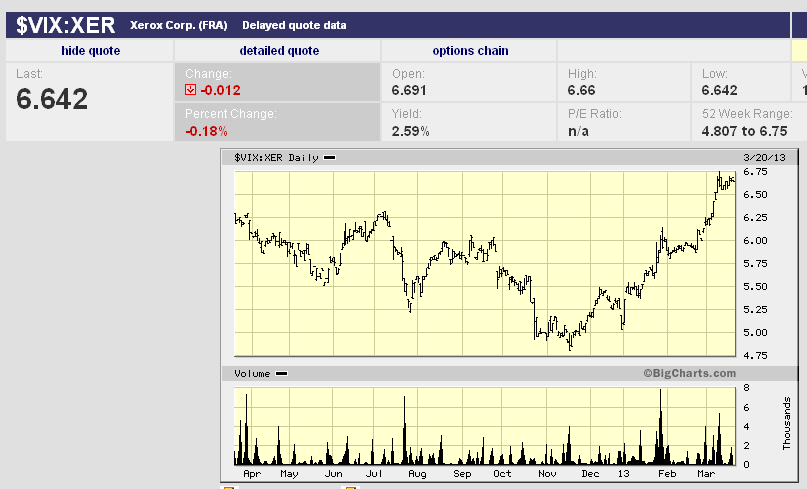Click the 3/20/13 chart date label

[x=764, y=158]
